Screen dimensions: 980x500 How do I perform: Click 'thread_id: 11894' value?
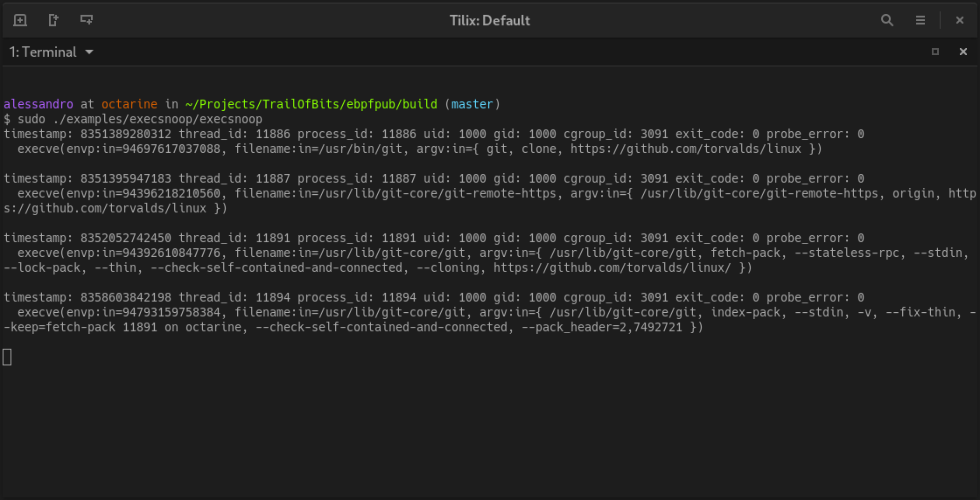point(234,297)
